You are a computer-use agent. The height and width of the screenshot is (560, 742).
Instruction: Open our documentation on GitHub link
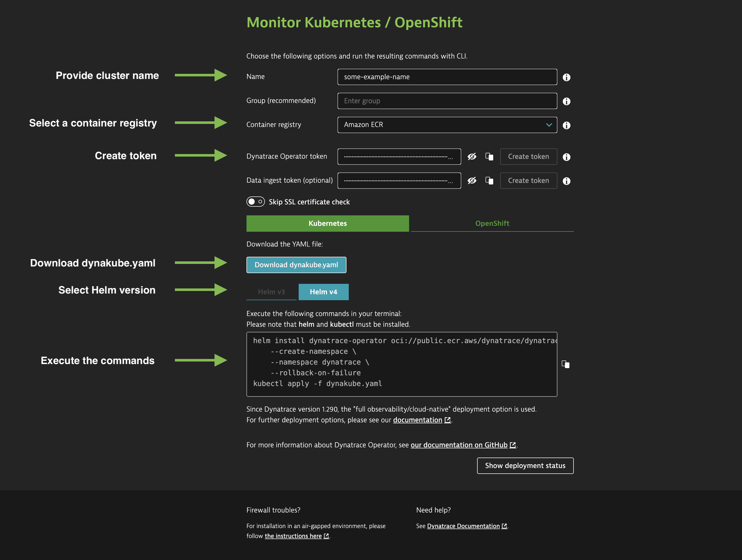pyautogui.click(x=463, y=445)
